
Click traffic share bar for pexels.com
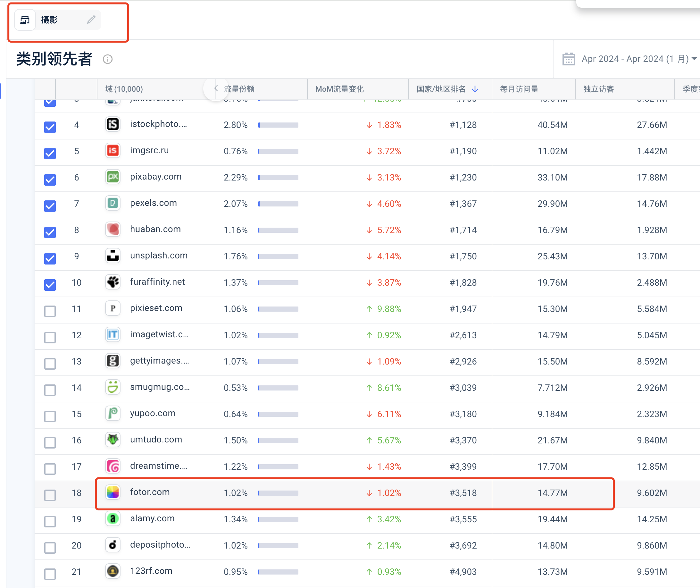coord(278,204)
